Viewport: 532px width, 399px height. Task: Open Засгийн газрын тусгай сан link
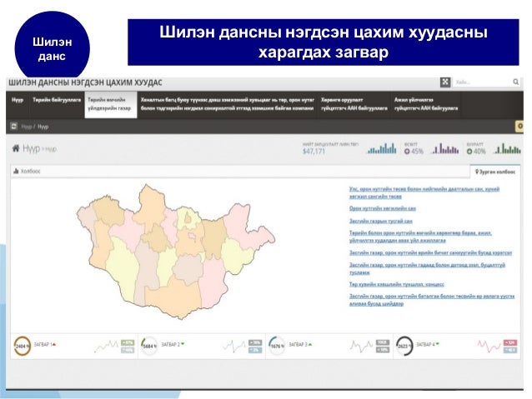[x=381, y=221]
